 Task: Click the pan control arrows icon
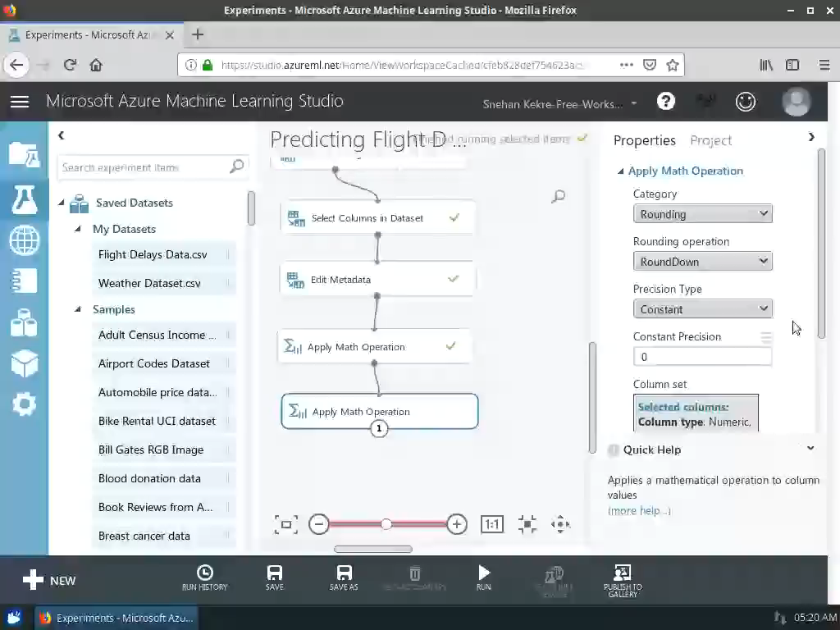(560, 524)
